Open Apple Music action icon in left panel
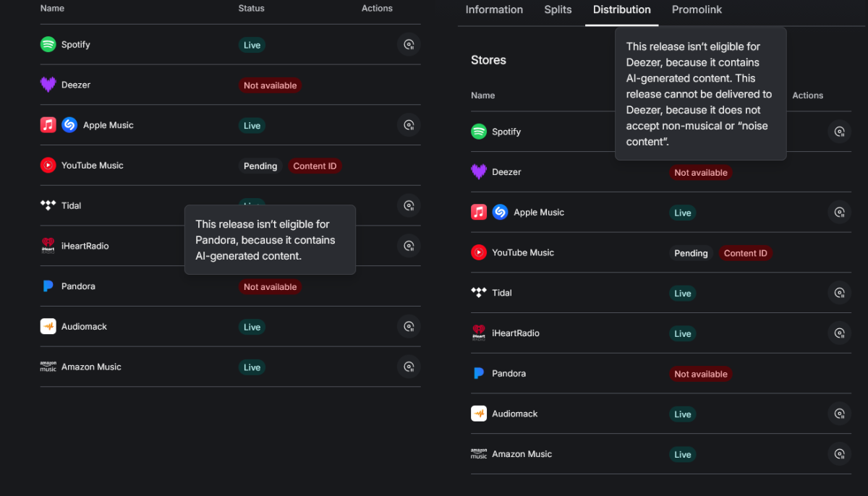The width and height of the screenshot is (868, 496). pyautogui.click(x=409, y=125)
